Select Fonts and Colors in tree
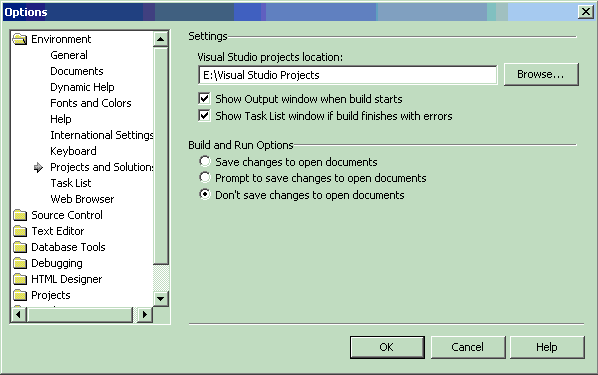Image resolution: width=598 pixels, height=375 pixels. pyautogui.click(x=91, y=103)
